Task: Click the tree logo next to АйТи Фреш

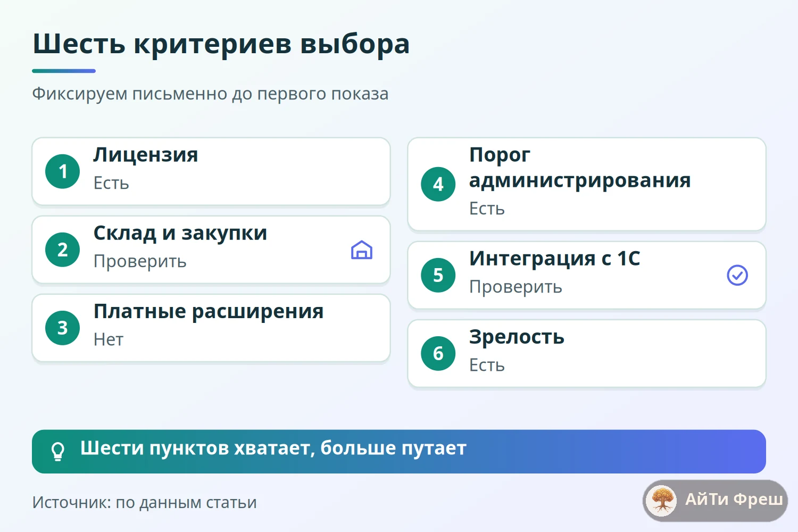Action: tap(662, 500)
